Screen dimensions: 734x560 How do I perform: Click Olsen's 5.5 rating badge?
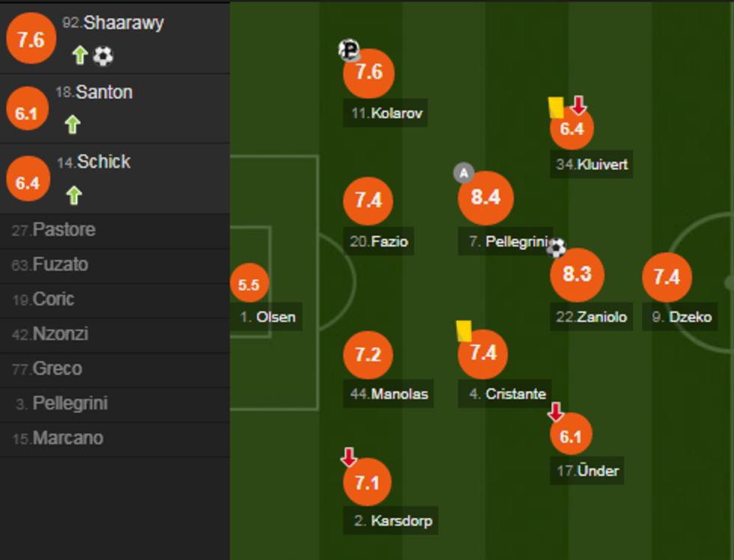249,284
